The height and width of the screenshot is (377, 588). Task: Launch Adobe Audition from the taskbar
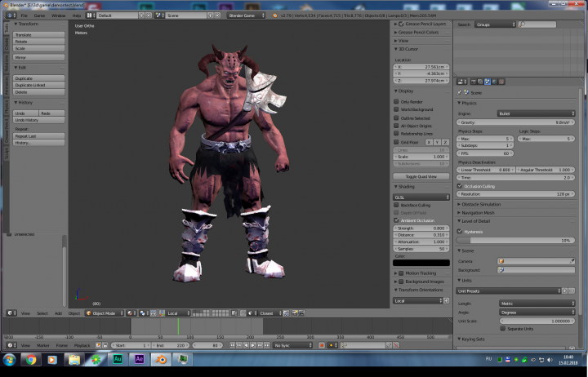click(x=118, y=359)
